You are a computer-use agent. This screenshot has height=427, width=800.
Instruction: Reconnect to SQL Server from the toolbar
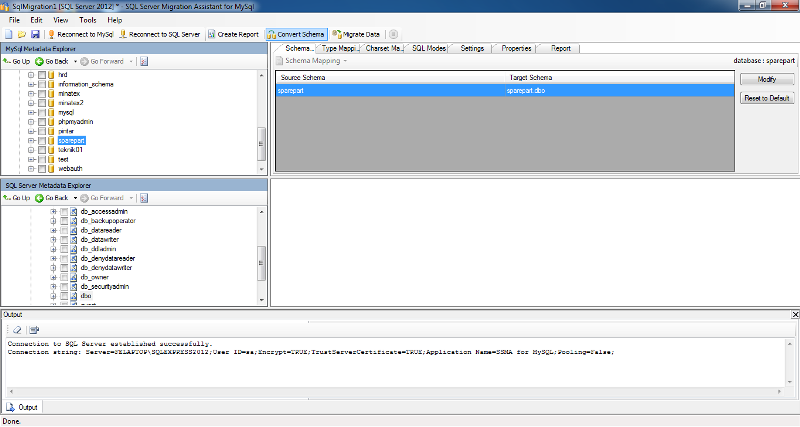[x=160, y=34]
